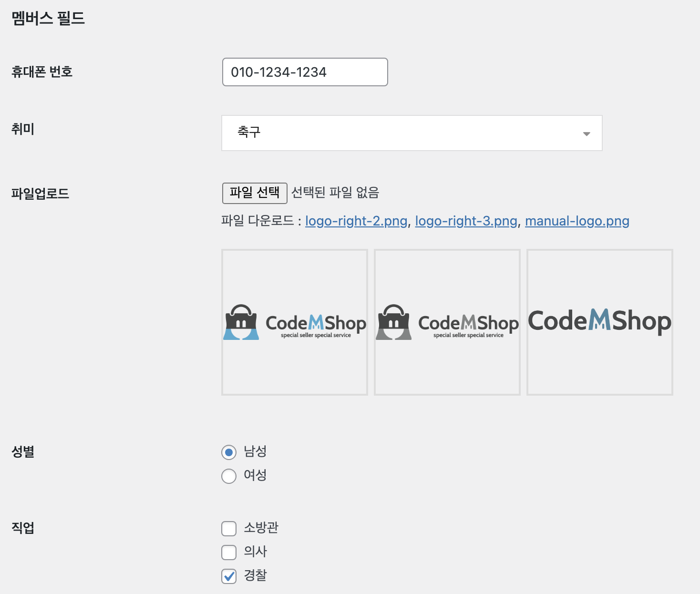Download logo-right-3.png file link

tap(466, 221)
